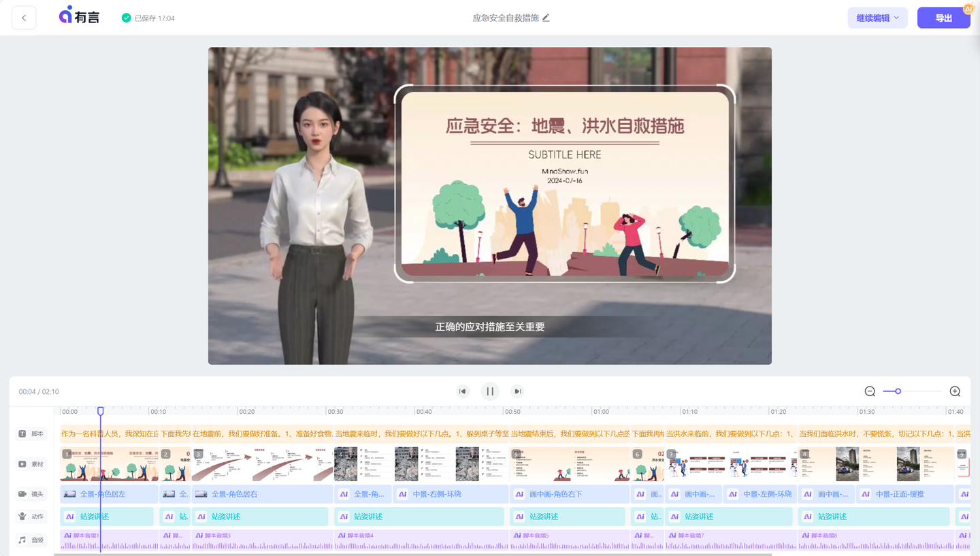Select the 脚本音频1 audio clip
Screen dimensions: 980x556
(109, 540)
